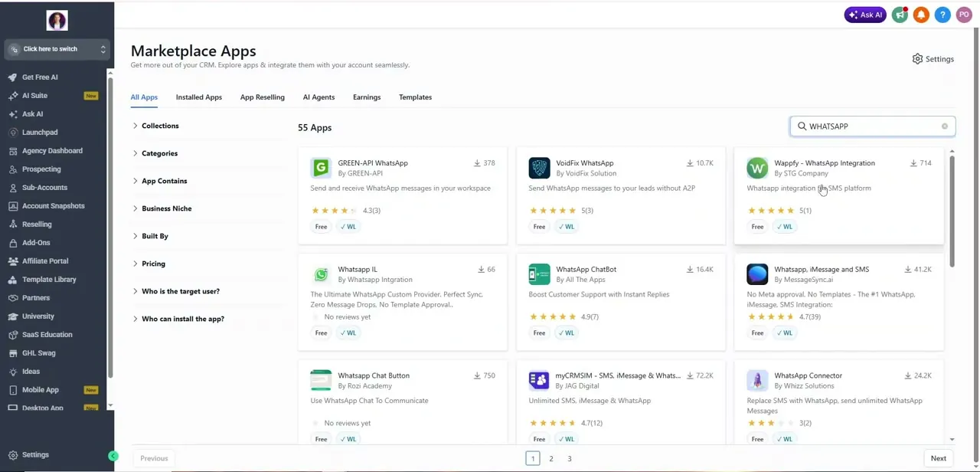The image size is (980, 472).
Task: Click the WhatsApp ChatBot app logo
Action: [x=539, y=274]
